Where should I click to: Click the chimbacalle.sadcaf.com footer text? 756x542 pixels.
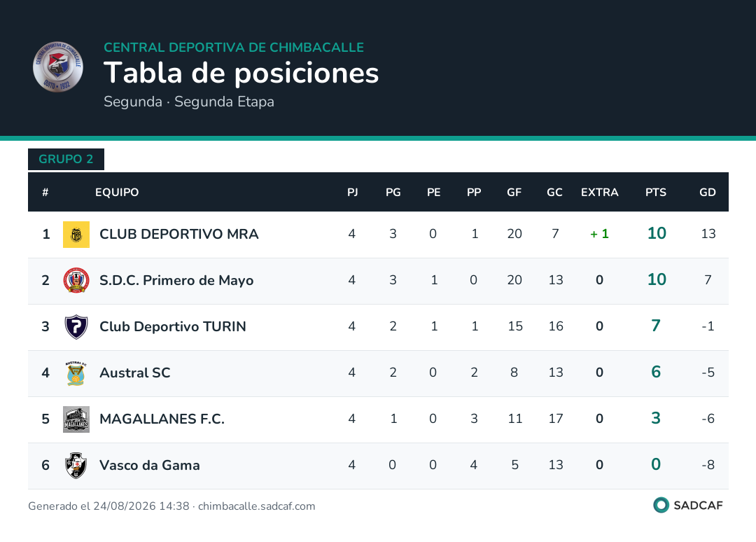[x=256, y=506]
